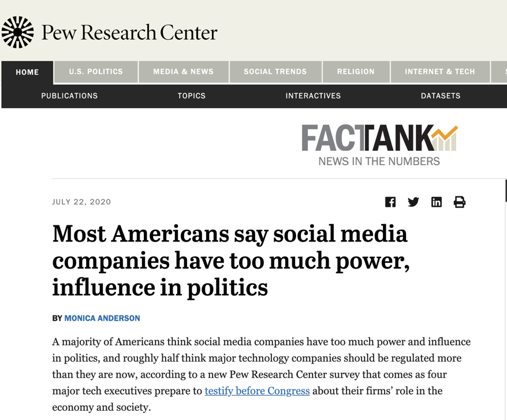
Task: Open the Media & News section
Action: (x=183, y=72)
